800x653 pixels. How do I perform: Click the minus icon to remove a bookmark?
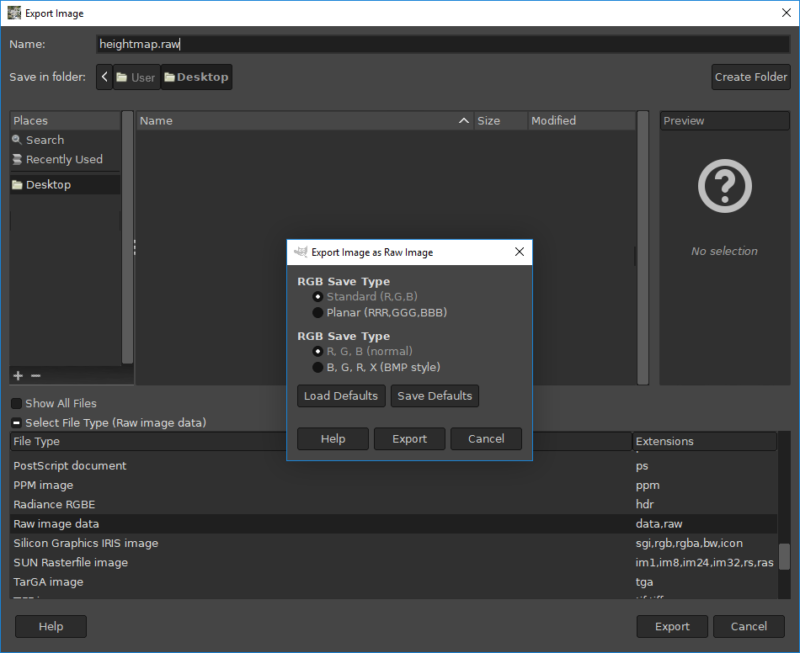(35, 376)
